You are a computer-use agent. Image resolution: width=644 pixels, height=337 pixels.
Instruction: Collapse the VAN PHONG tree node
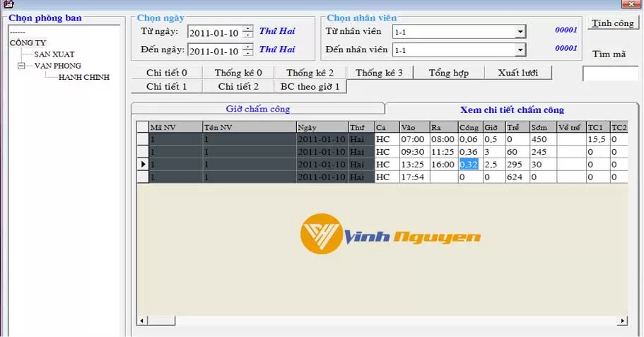21,66
